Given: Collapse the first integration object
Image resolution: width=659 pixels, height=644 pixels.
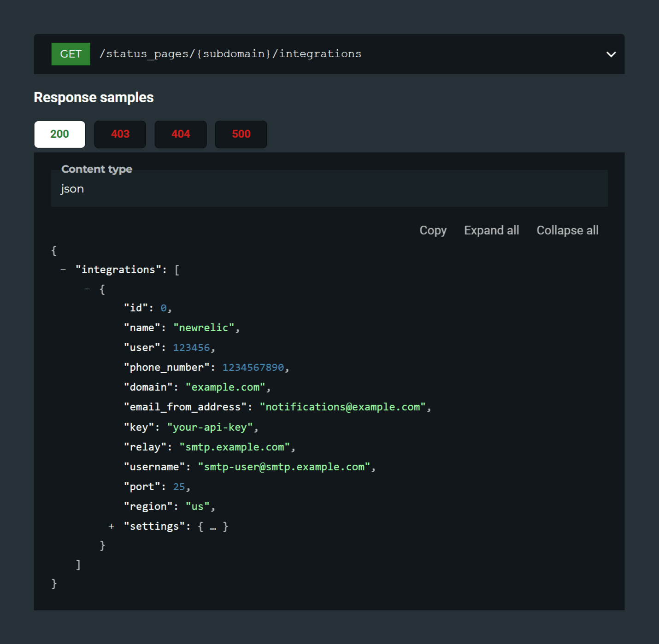Looking at the screenshot, I should pos(87,289).
